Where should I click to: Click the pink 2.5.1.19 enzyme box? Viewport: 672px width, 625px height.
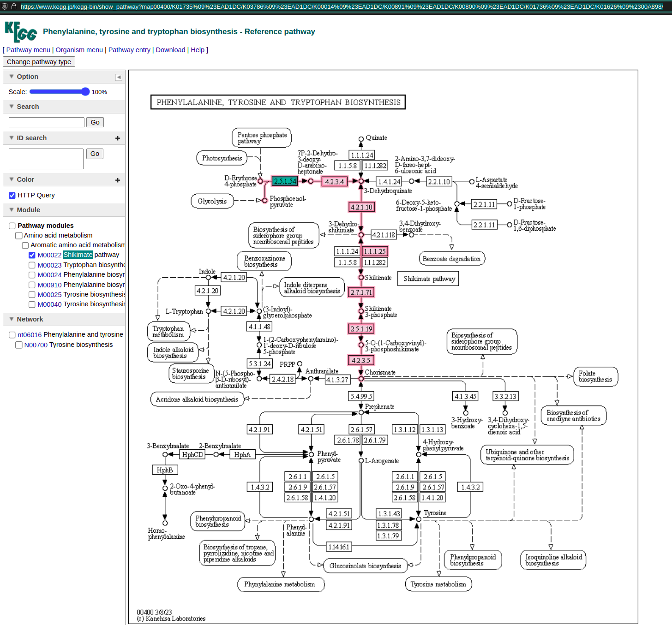[361, 329]
